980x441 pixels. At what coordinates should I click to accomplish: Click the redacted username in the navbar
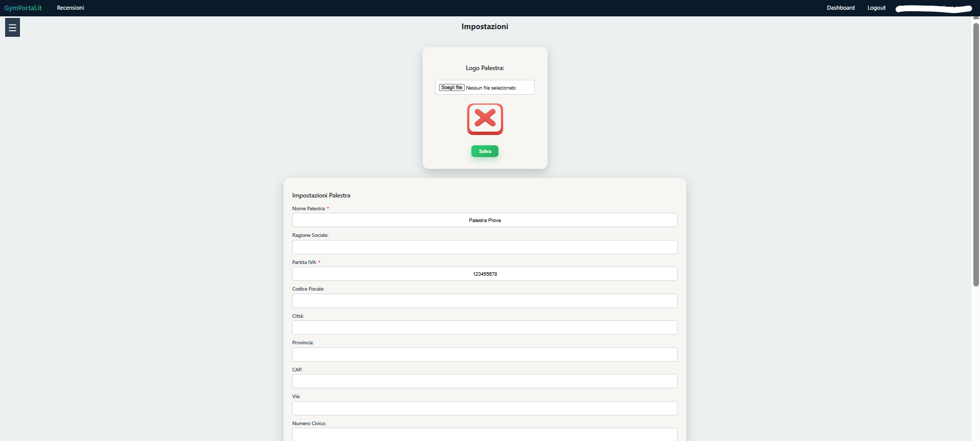pos(933,8)
